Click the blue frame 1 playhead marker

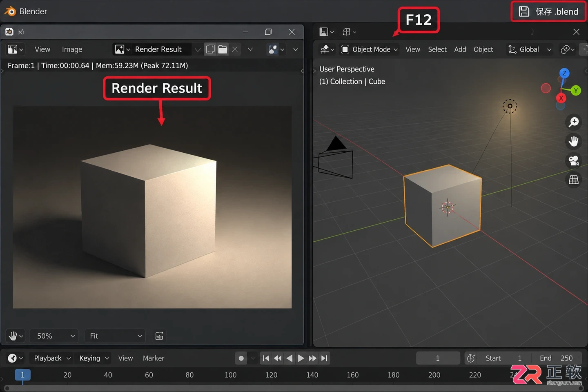coord(22,375)
